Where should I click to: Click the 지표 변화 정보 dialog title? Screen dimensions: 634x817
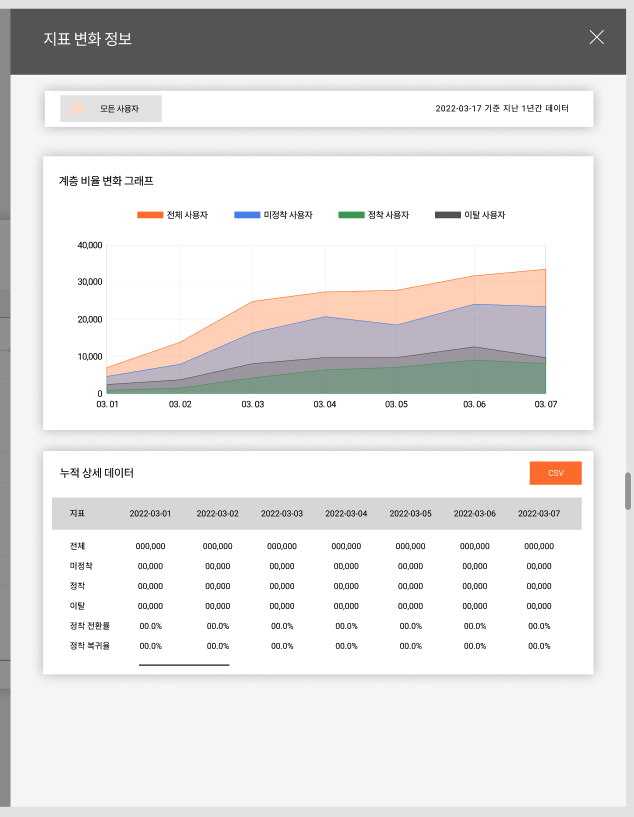87,39
